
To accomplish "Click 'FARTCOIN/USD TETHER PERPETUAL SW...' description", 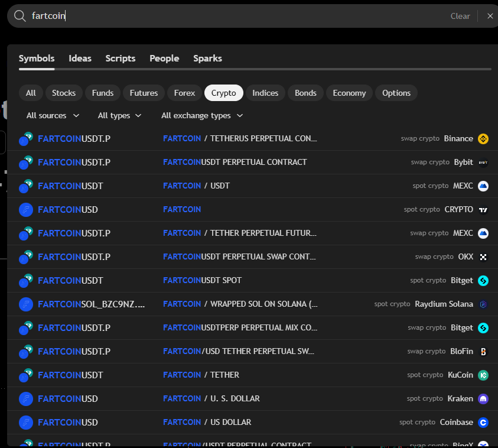I will coord(239,351).
